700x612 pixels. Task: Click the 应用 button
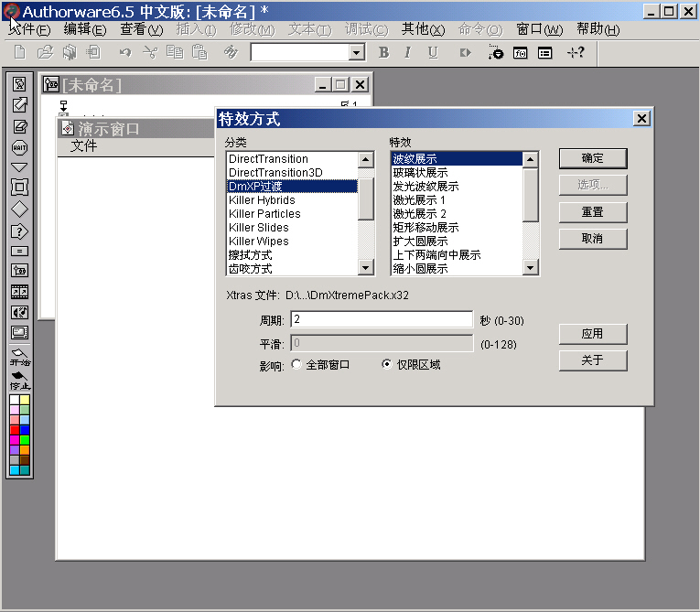[x=593, y=334]
